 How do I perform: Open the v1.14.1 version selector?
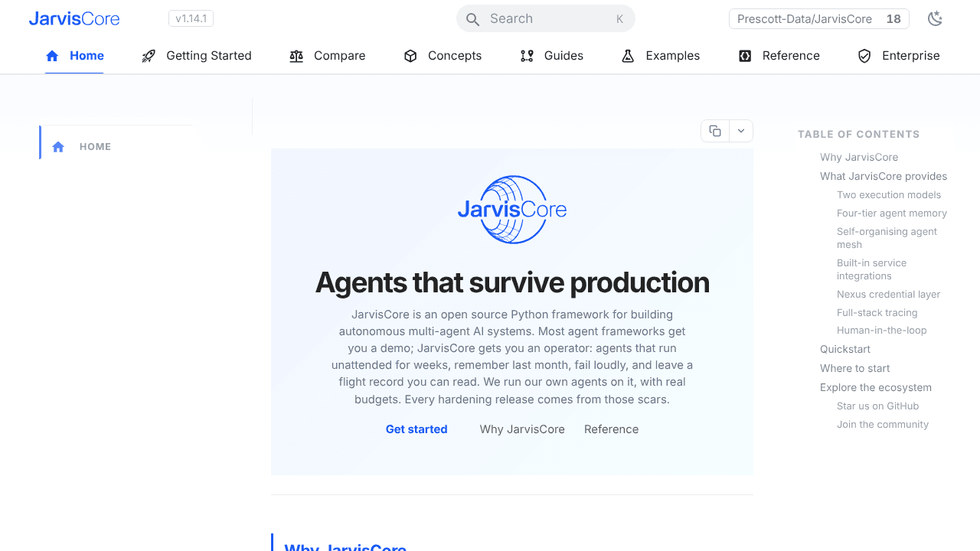[191, 18]
